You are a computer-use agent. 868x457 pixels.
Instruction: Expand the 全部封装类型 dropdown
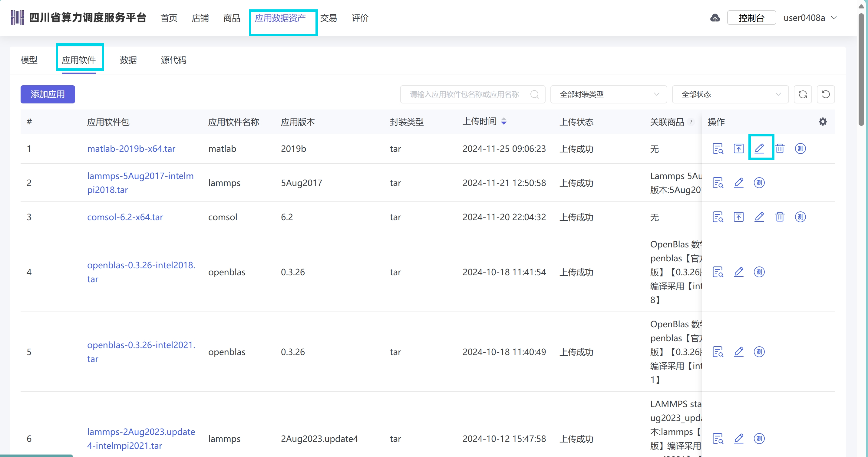click(609, 94)
